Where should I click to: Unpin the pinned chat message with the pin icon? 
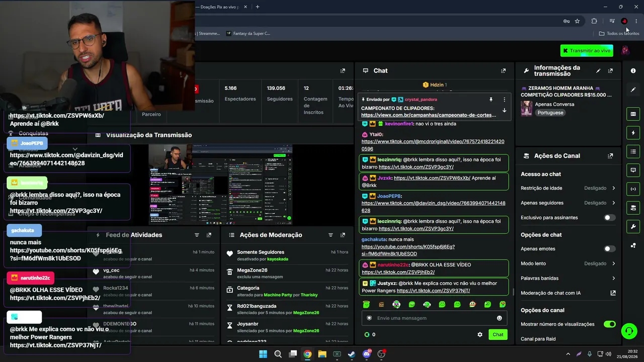point(491,100)
